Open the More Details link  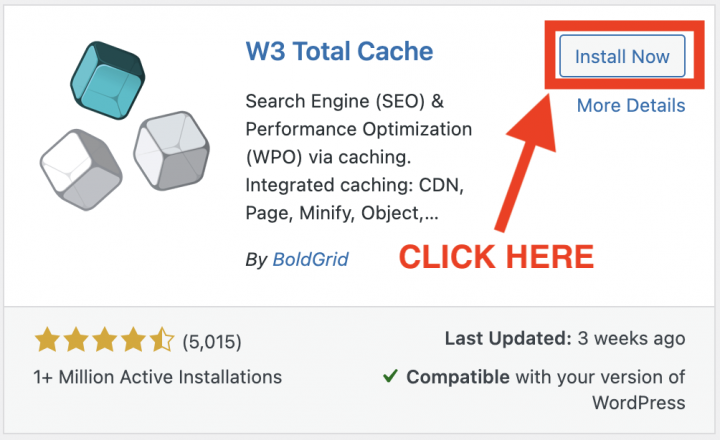[x=631, y=105]
